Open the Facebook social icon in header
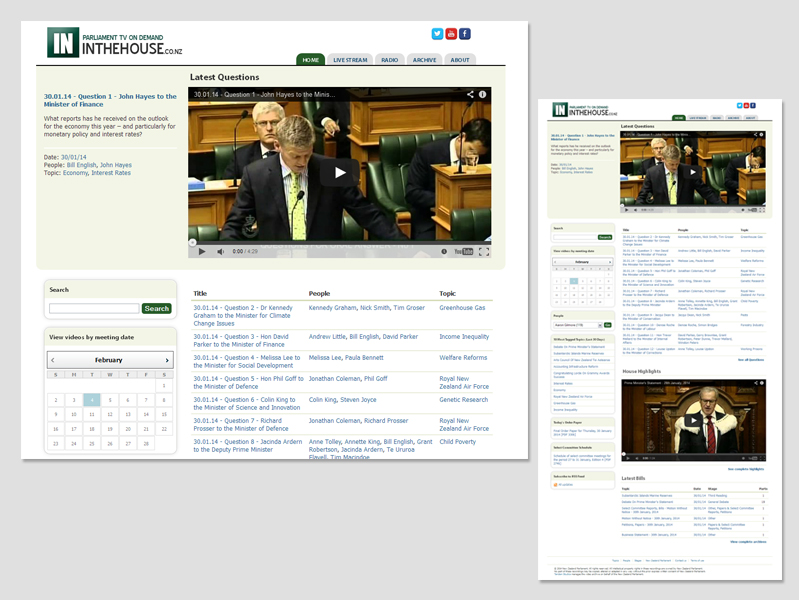The width and height of the screenshot is (799, 600). 465,34
